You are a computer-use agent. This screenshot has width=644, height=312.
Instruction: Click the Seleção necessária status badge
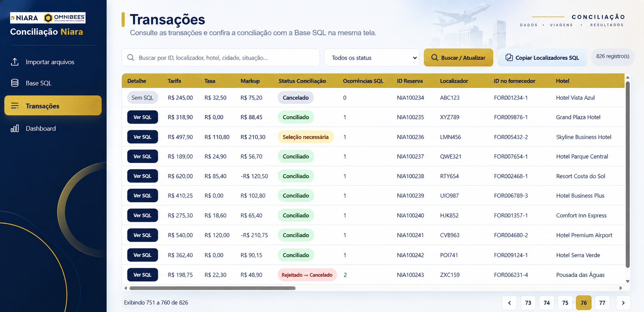tap(306, 137)
